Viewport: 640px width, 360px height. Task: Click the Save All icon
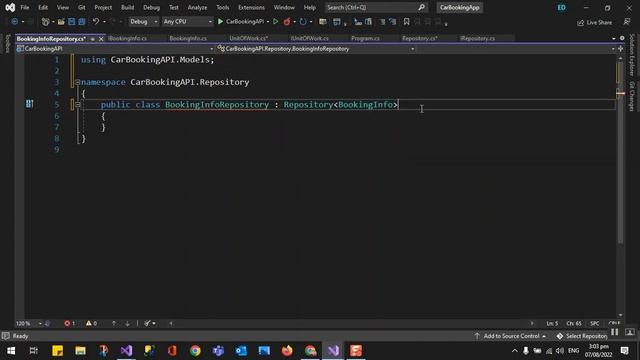[82, 22]
